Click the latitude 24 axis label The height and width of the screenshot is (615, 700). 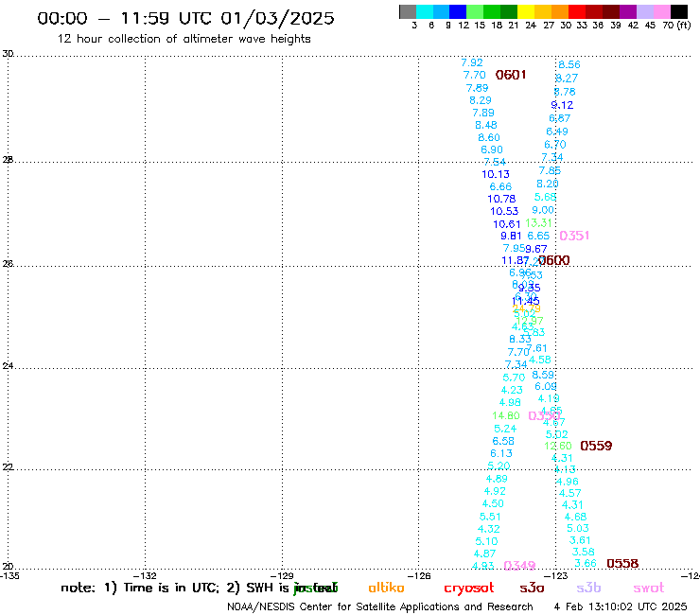click(x=8, y=366)
